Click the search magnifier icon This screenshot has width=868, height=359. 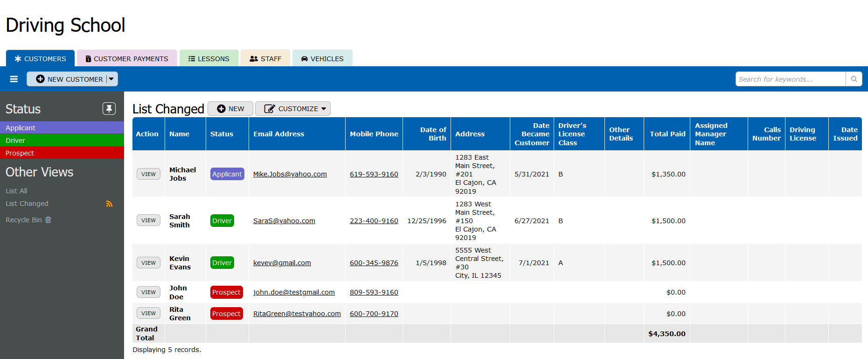pos(854,79)
